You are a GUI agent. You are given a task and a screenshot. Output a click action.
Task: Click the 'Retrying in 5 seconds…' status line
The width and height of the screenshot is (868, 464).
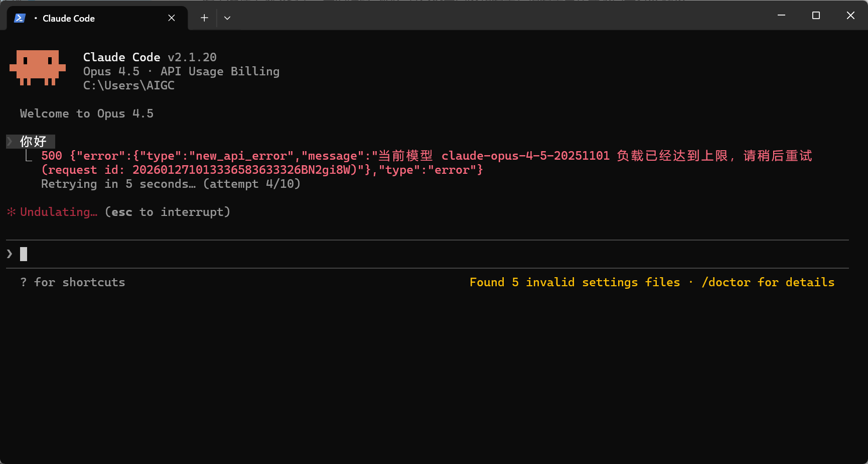(171, 184)
